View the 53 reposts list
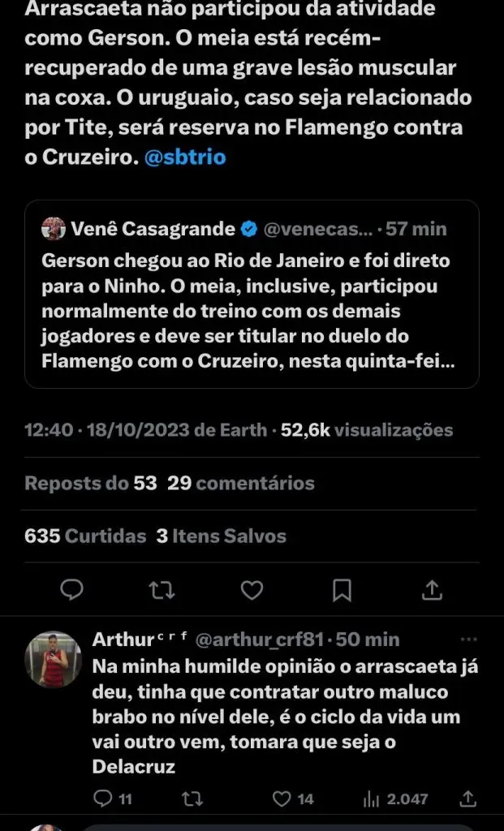Screen dimensions: 504x831 point(90,483)
